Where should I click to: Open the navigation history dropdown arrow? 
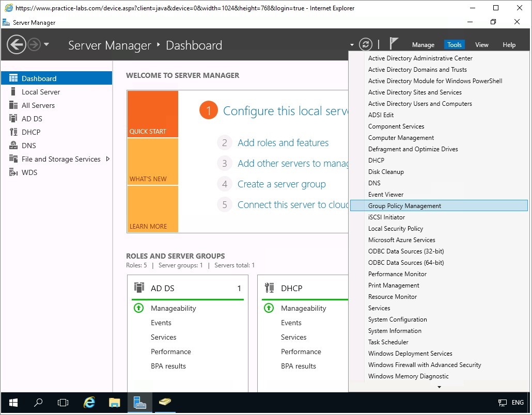[x=46, y=44]
